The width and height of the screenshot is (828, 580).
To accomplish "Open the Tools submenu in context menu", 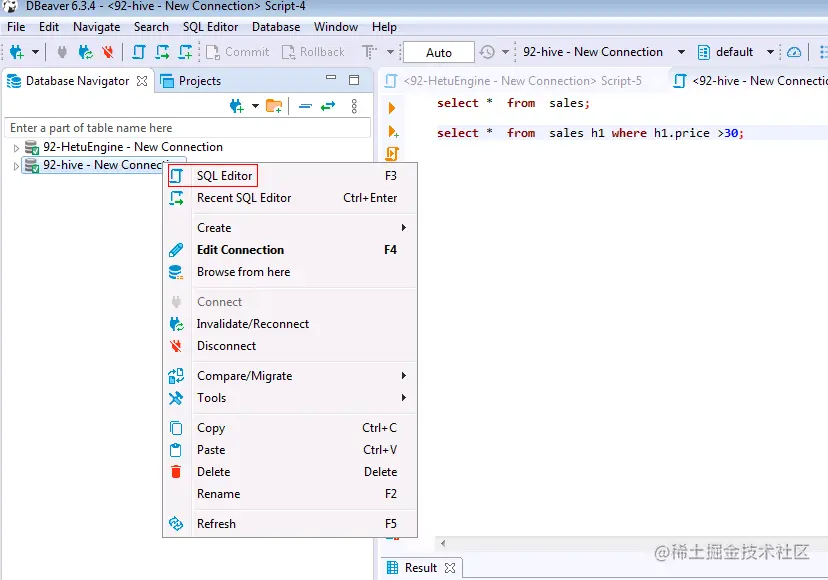I will click(x=289, y=398).
